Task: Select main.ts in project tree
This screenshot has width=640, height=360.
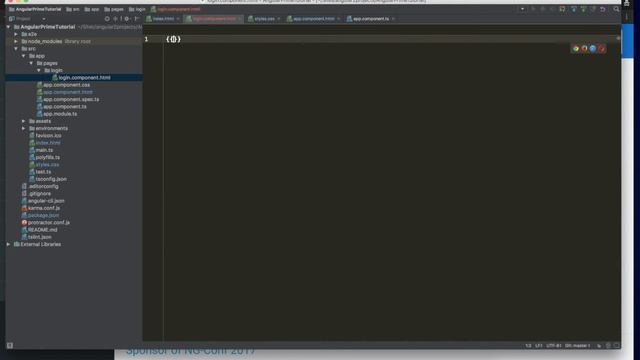Action: tap(41, 150)
